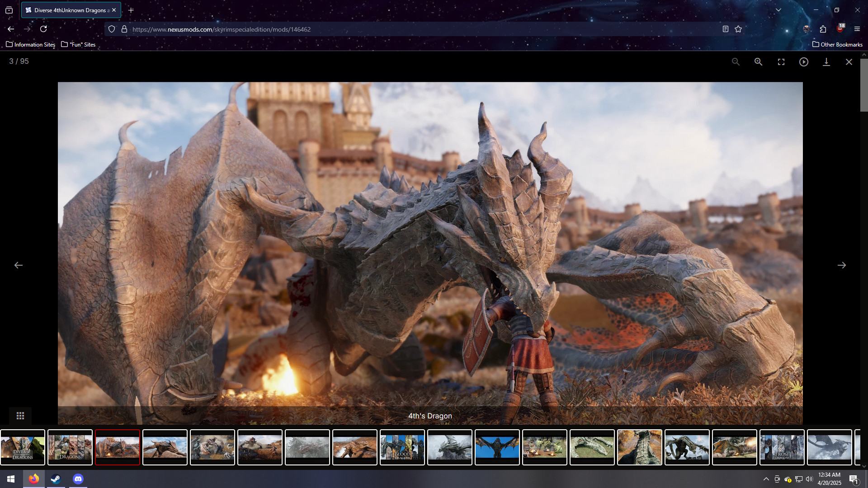Expand the list all tabs dropdown
This screenshot has width=868, height=488.
coord(778,10)
